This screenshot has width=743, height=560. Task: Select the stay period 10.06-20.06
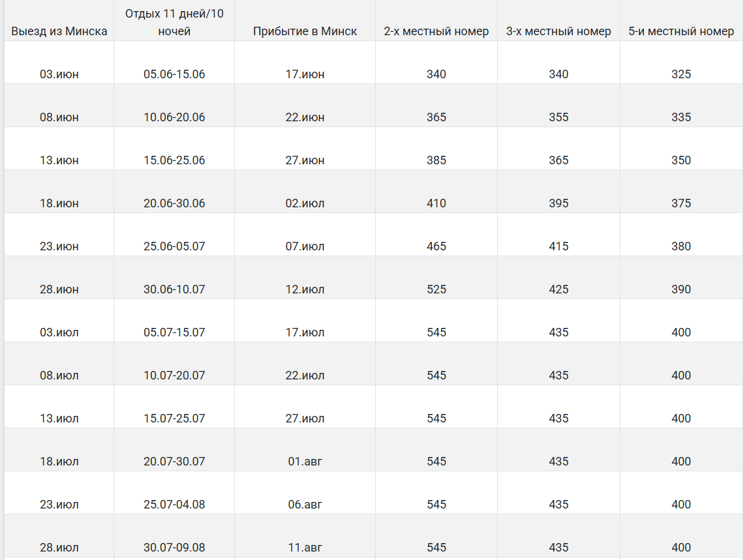click(174, 117)
